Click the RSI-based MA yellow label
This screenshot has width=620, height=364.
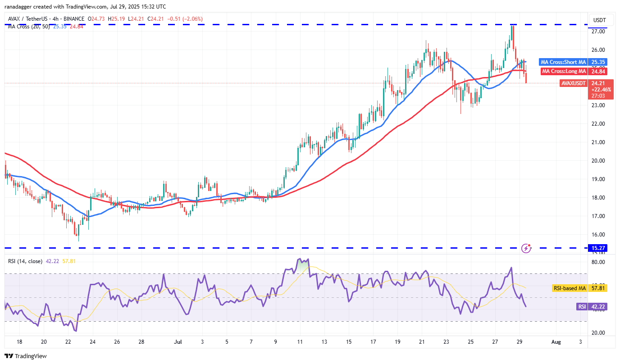(569, 287)
